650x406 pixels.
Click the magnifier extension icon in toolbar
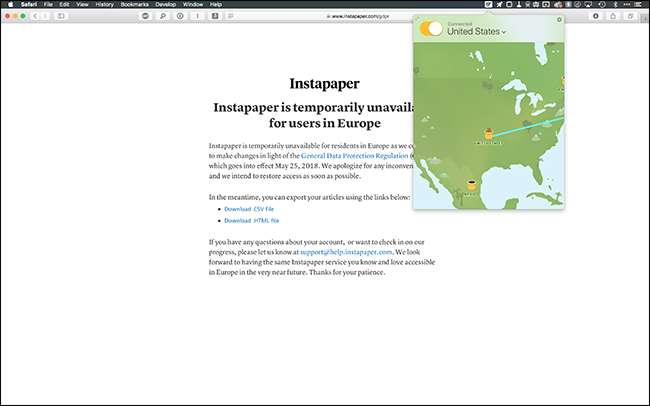click(162, 16)
